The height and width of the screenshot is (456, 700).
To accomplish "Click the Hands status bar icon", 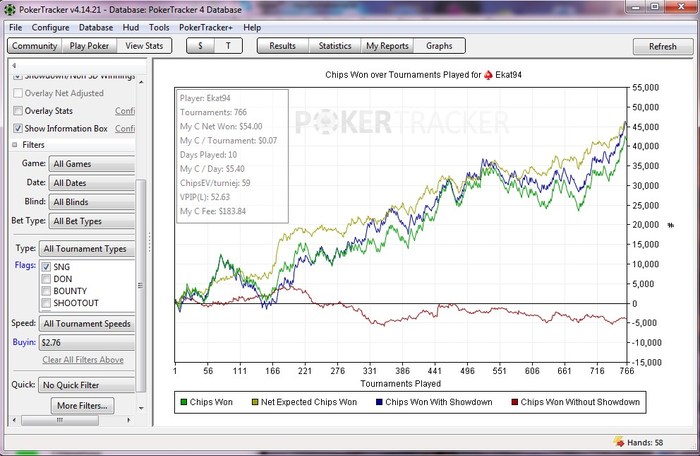I will click(619, 442).
